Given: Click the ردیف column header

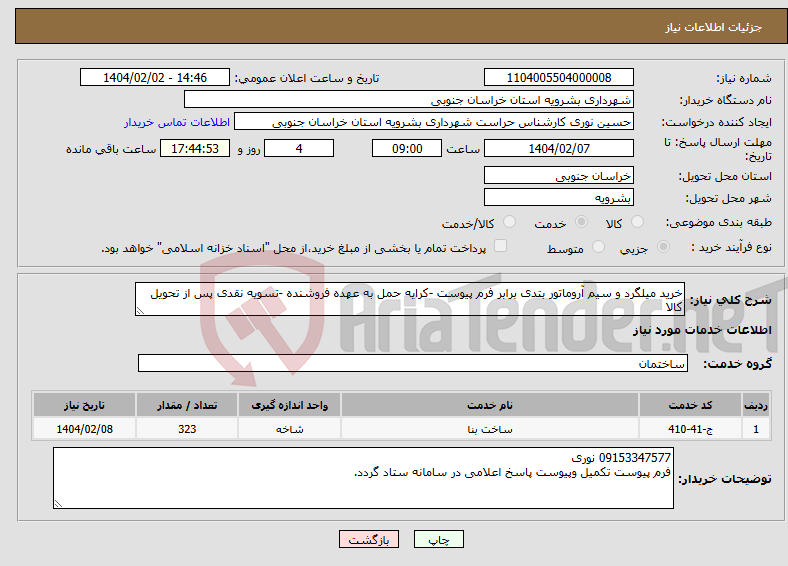Looking at the screenshot, I should 756,405.
